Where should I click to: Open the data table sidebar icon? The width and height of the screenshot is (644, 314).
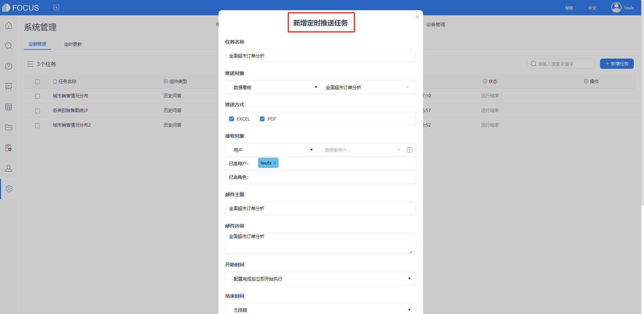click(9, 107)
